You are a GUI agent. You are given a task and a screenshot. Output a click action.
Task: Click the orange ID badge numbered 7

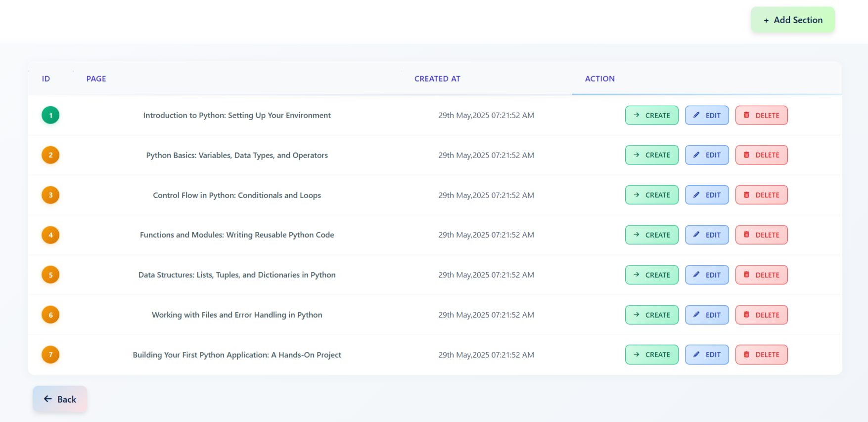coord(50,355)
